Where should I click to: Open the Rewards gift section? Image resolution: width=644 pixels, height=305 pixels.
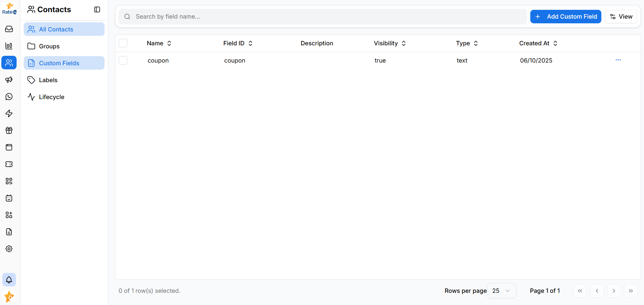point(9,130)
